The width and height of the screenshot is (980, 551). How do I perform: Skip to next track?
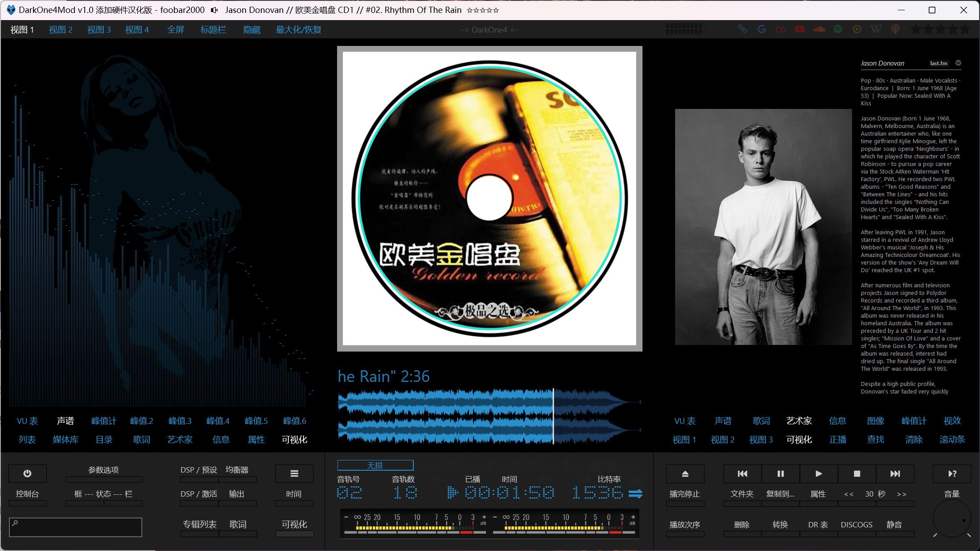(x=895, y=473)
